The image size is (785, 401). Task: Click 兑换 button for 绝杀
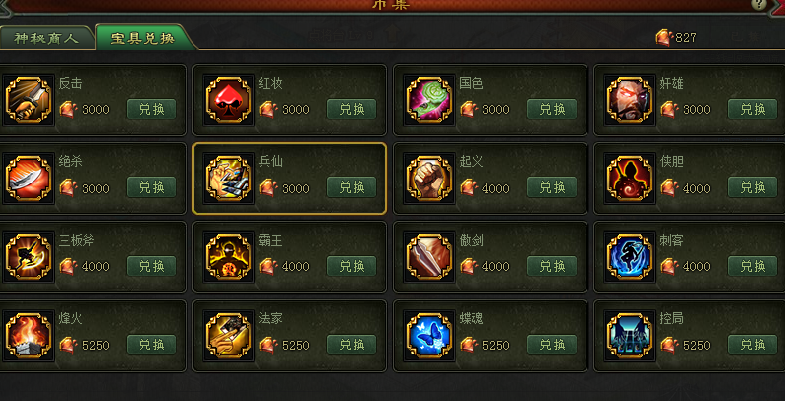151,187
